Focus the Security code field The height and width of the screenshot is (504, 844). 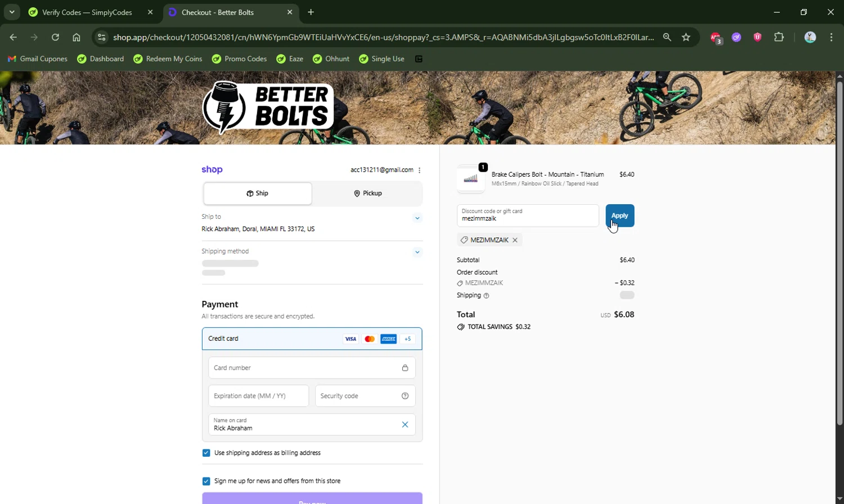(365, 396)
